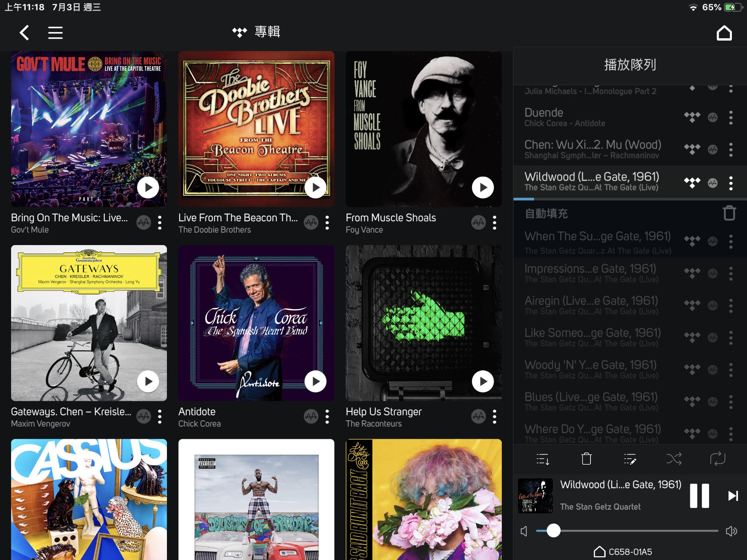Tap MQA badge on Chen: Wu Xi row
Screen dimensions: 747x560
(712, 149)
